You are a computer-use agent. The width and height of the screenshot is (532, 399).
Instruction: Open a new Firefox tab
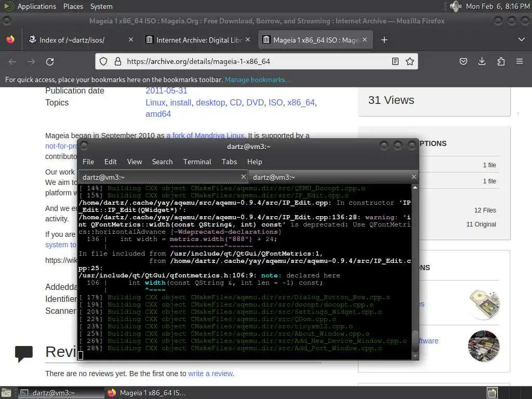[x=384, y=40]
